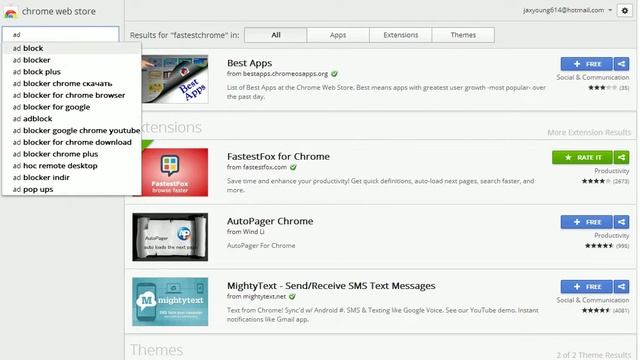The width and height of the screenshot is (640, 360).
Task: Add Best Apps with Free button
Action: tap(587, 64)
